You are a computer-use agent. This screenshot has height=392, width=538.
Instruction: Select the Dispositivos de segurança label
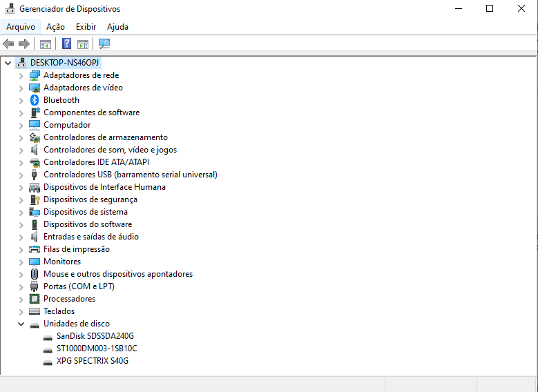point(90,199)
